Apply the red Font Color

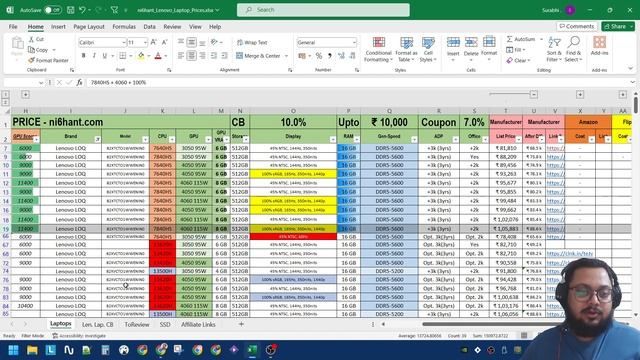(158, 56)
